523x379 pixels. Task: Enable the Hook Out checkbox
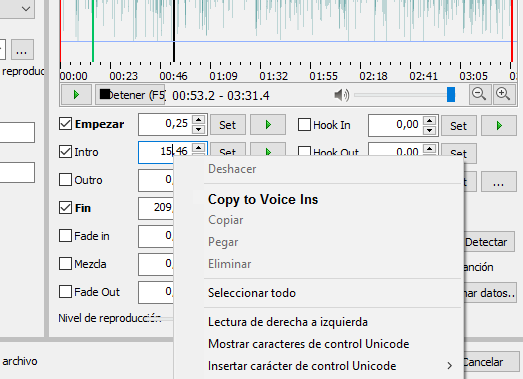(304, 151)
